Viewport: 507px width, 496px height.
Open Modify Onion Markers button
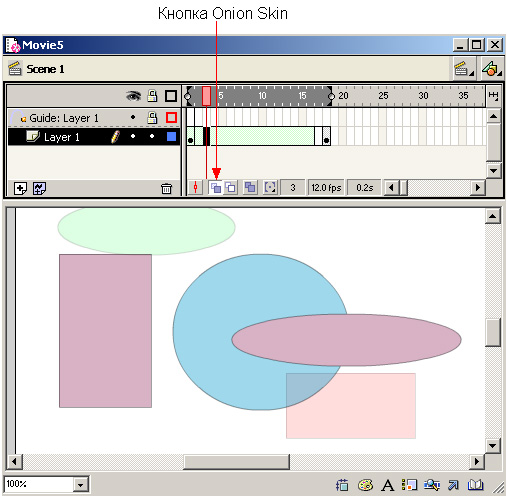[270, 188]
